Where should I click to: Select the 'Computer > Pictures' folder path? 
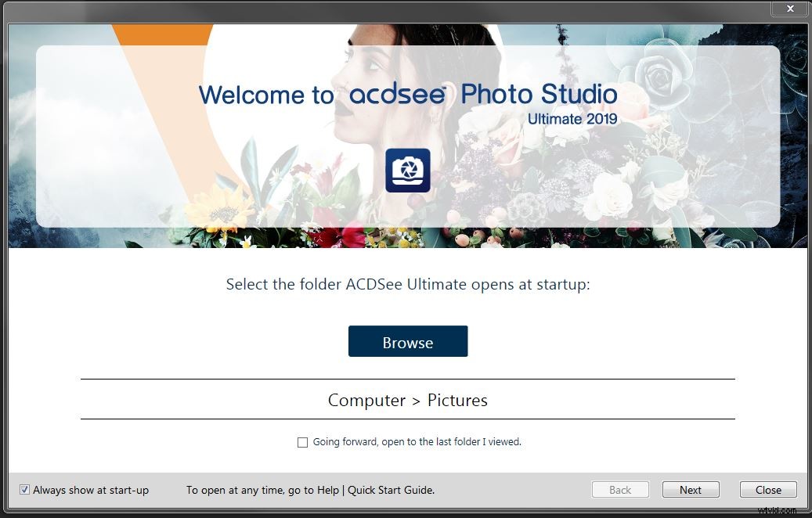(x=407, y=400)
